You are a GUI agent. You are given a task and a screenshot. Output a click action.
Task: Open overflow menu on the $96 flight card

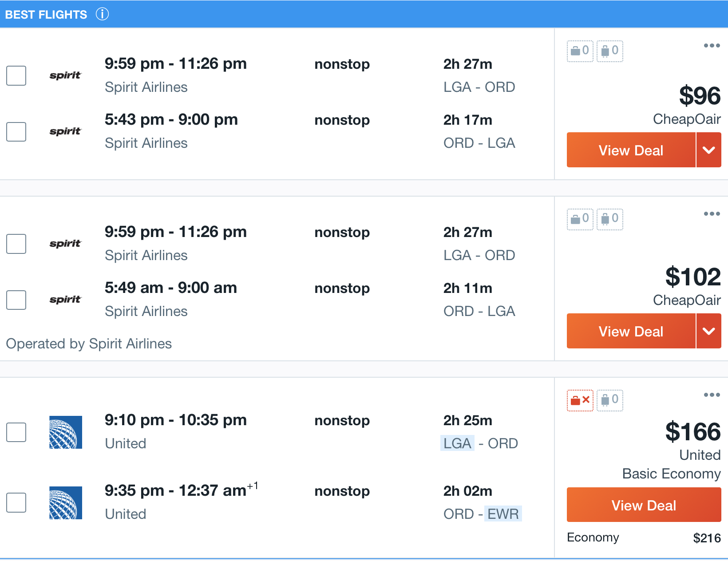[712, 45]
